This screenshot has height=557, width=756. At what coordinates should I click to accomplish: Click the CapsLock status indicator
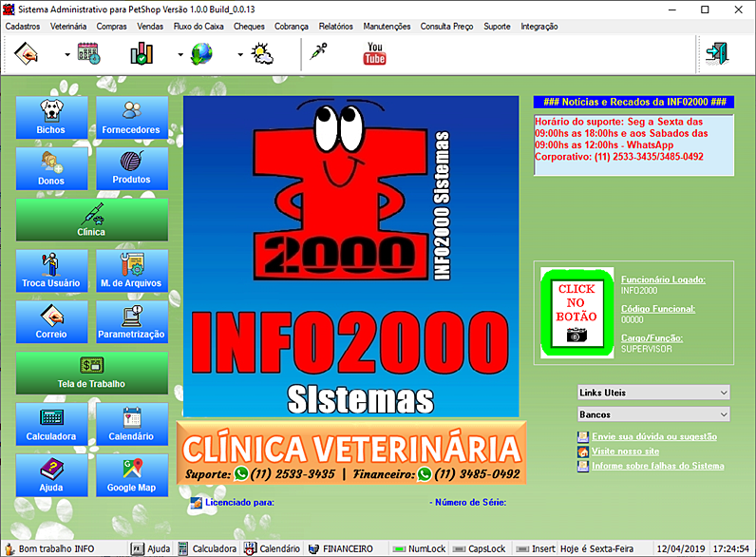click(480, 548)
